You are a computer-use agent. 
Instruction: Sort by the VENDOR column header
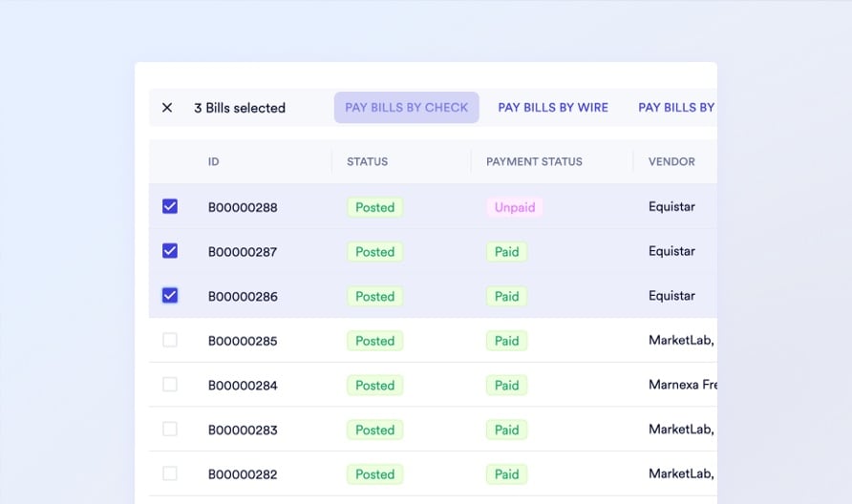(x=671, y=162)
